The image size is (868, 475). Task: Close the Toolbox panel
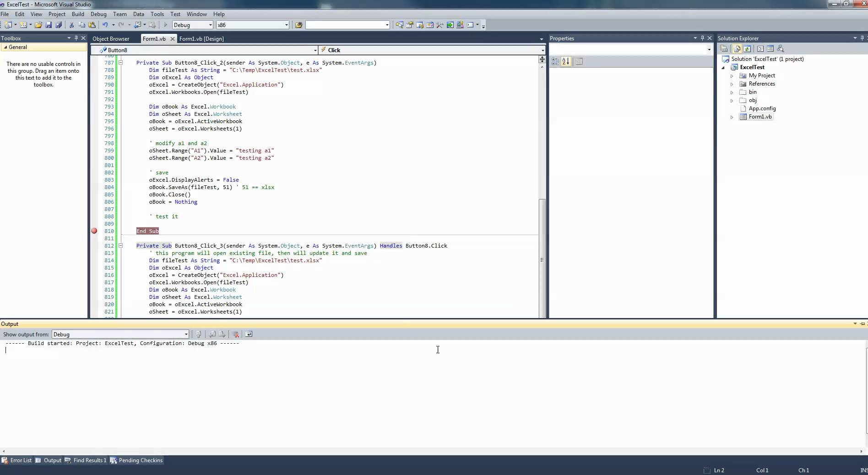pyautogui.click(x=83, y=38)
